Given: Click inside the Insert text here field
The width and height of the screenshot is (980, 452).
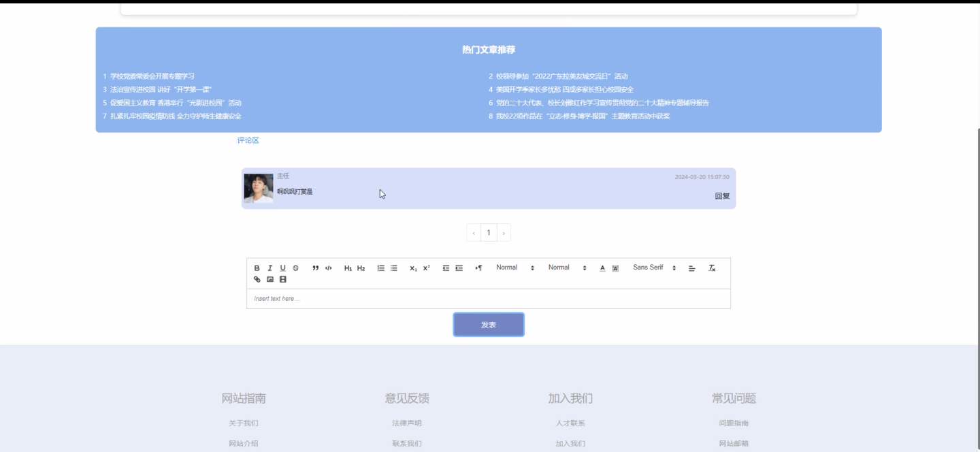Looking at the screenshot, I should (476, 298).
